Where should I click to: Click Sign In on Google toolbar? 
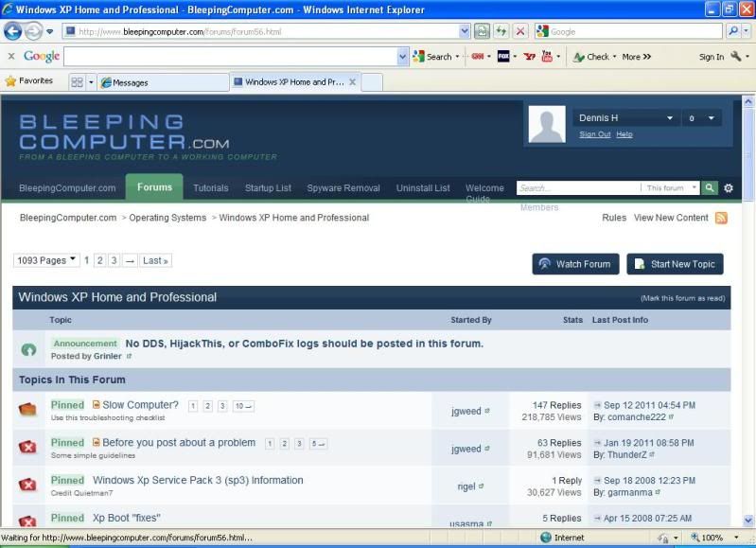(x=712, y=57)
